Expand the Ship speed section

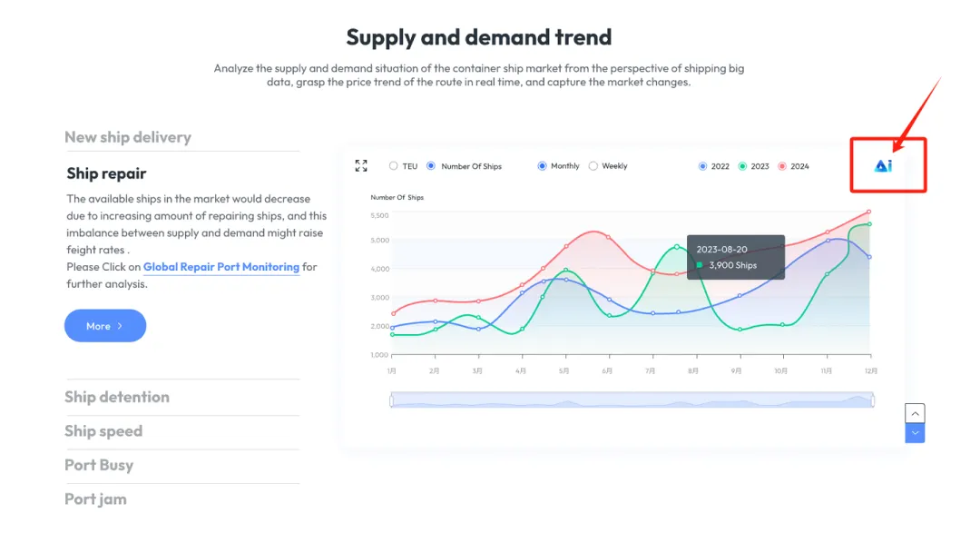click(103, 431)
